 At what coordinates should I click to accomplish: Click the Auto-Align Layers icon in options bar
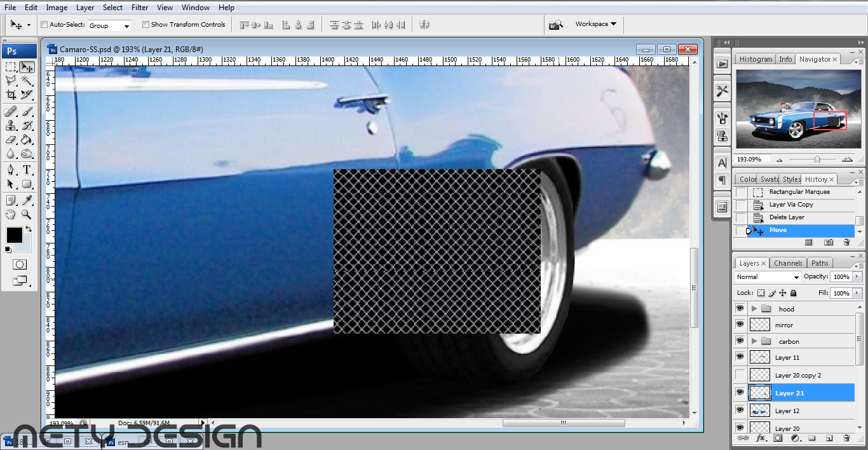[424, 25]
